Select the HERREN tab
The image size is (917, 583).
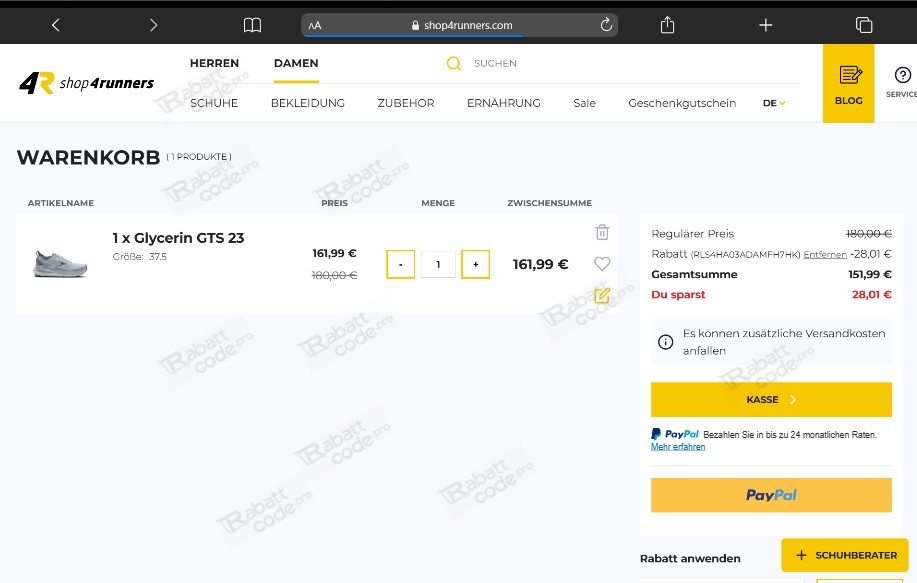(x=214, y=63)
